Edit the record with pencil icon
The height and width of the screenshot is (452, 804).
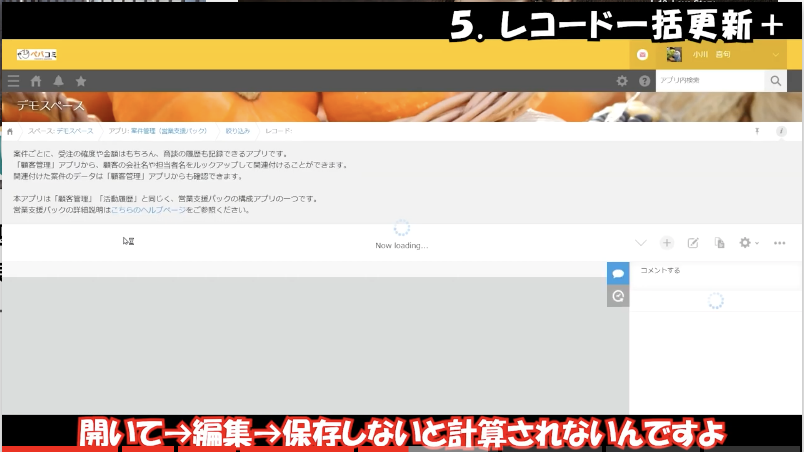coord(693,243)
